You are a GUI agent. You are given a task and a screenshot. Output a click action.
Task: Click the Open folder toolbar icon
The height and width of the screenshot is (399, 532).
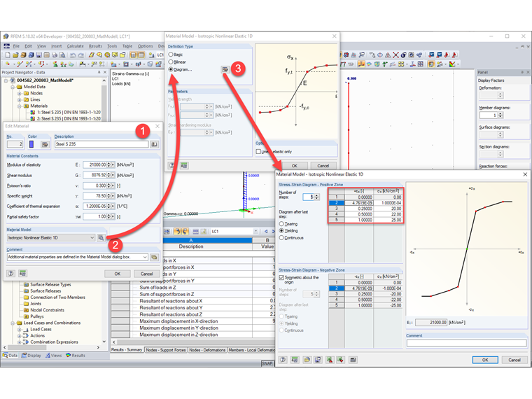click(x=15, y=55)
